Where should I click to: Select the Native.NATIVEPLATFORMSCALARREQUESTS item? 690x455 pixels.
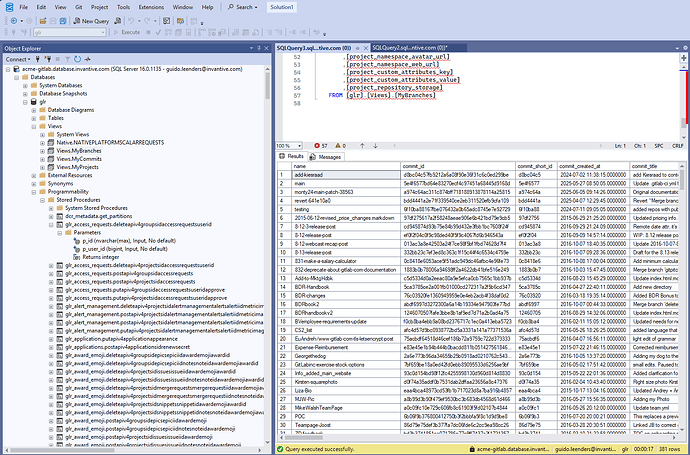coord(110,143)
